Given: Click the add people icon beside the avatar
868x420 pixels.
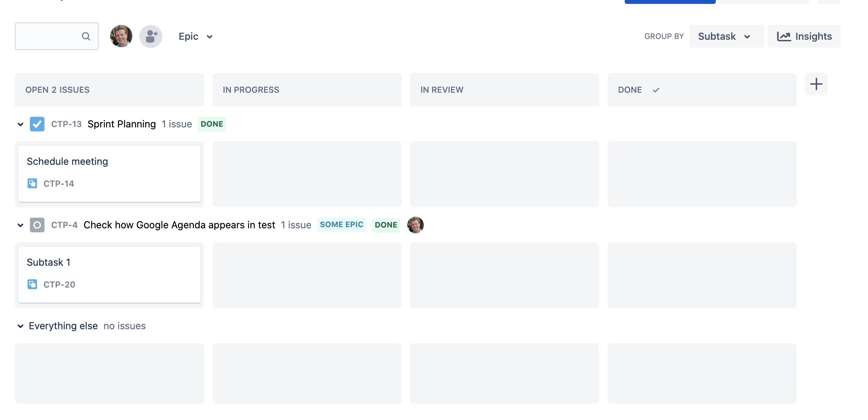Looking at the screenshot, I should (x=151, y=36).
